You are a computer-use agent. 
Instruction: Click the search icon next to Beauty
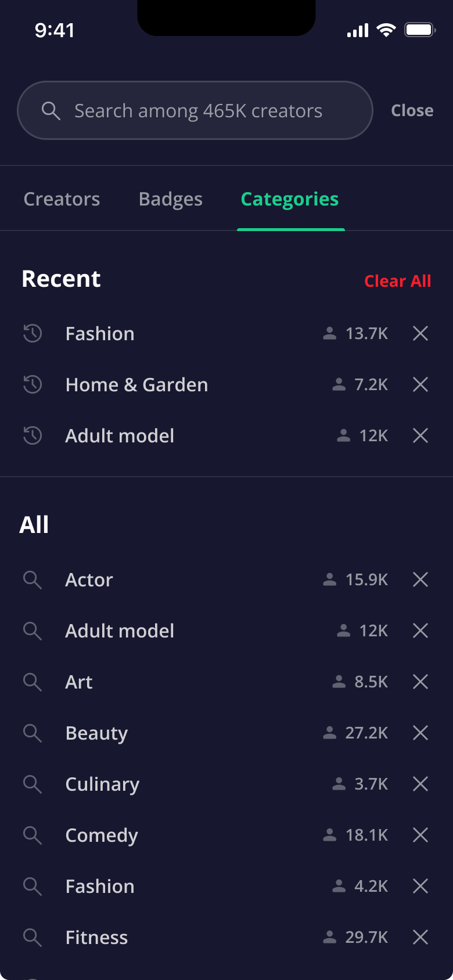click(33, 733)
